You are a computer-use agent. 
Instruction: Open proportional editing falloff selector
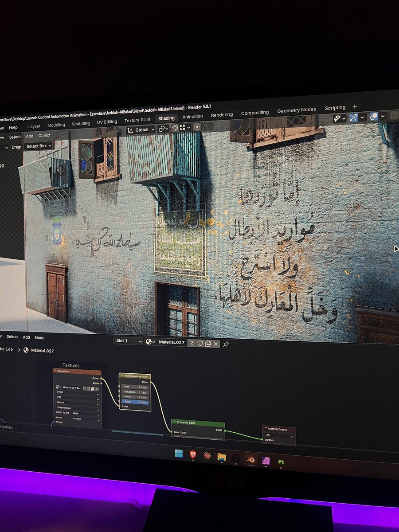pyautogui.click(x=208, y=126)
